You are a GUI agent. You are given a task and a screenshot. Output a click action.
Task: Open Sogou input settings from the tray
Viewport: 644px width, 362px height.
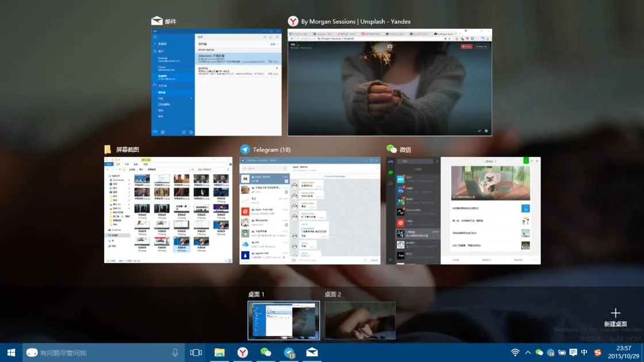pos(597,353)
